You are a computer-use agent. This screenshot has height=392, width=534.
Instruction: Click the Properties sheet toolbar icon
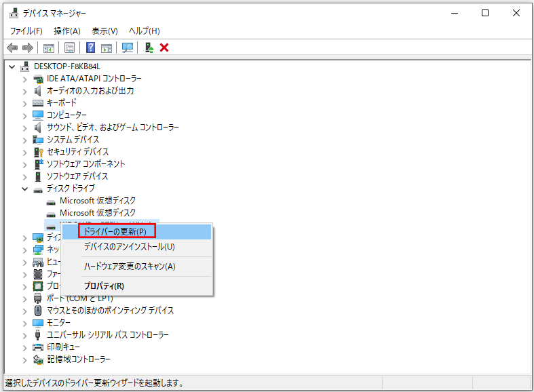[x=69, y=47]
